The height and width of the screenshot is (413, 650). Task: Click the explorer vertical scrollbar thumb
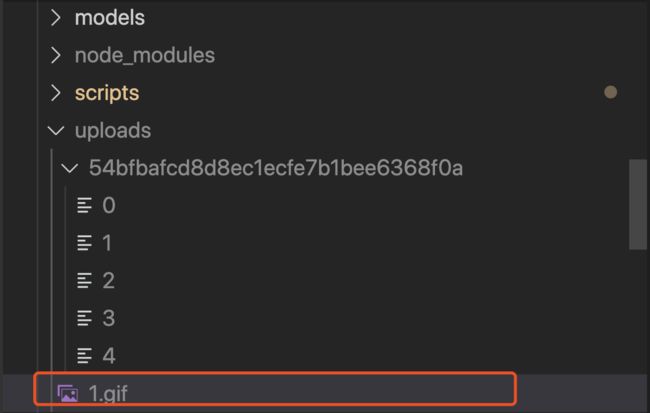(638, 204)
